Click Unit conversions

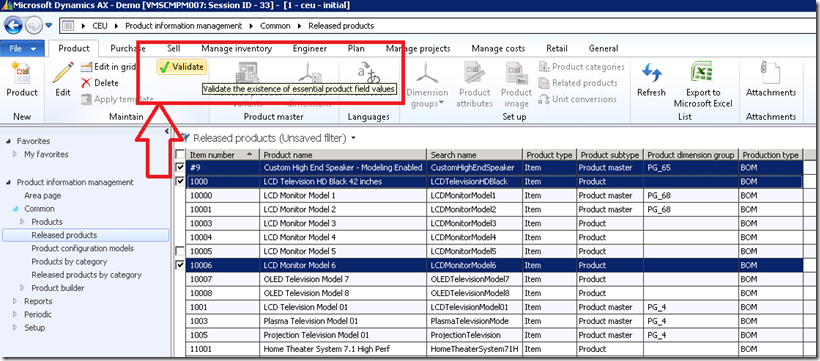(578, 99)
